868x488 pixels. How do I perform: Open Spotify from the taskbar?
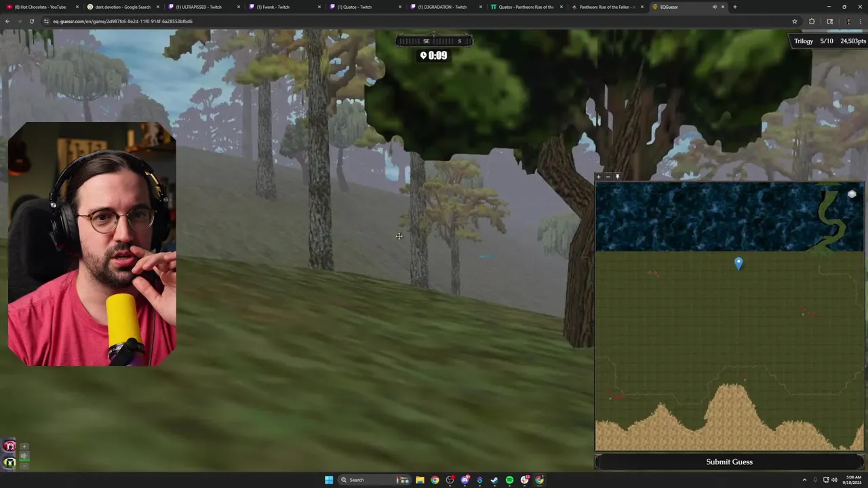[x=509, y=480]
